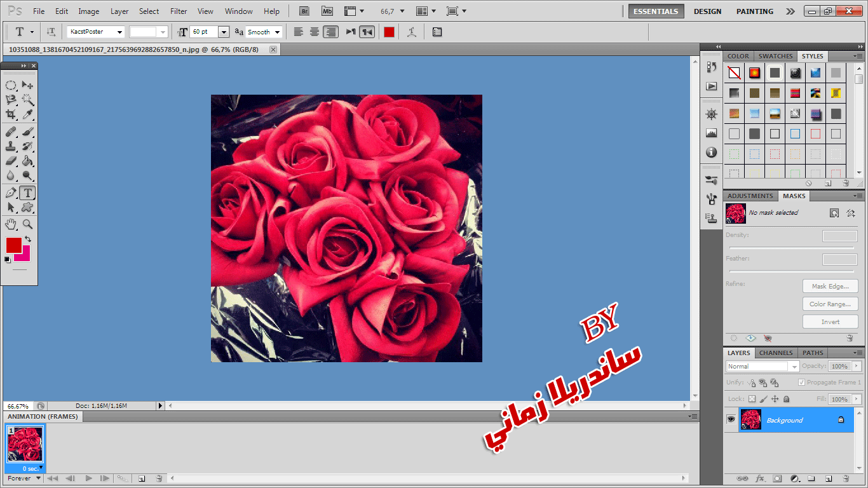Switch to the Swatches tab
This screenshot has height=488, width=868.
coord(775,56)
